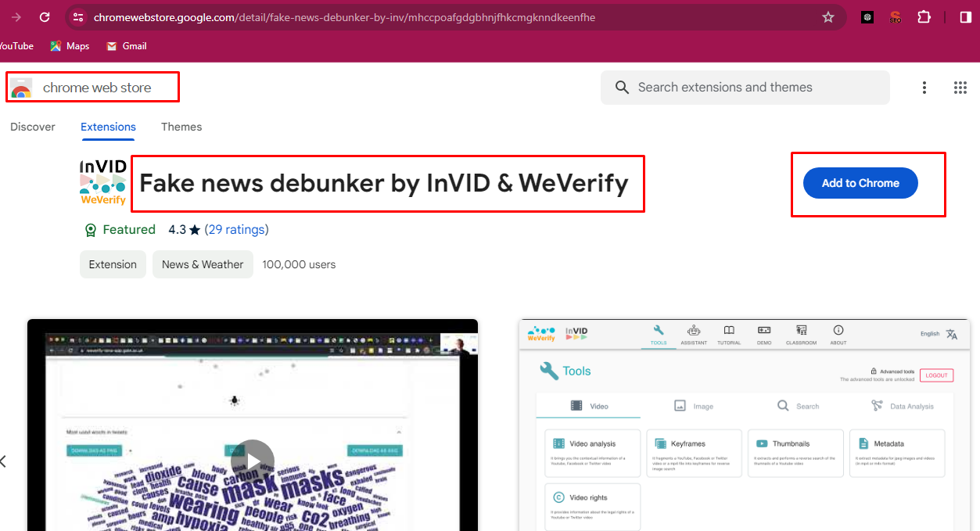
Task: Go to the Themes tab
Action: tap(181, 127)
